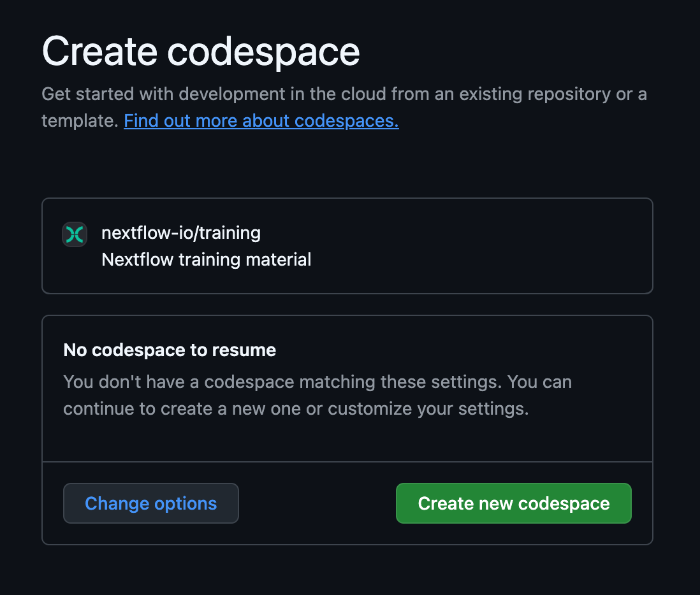The height and width of the screenshot is (595, 700).
Task: Click the Create codespace page heading
Action: 200,51
